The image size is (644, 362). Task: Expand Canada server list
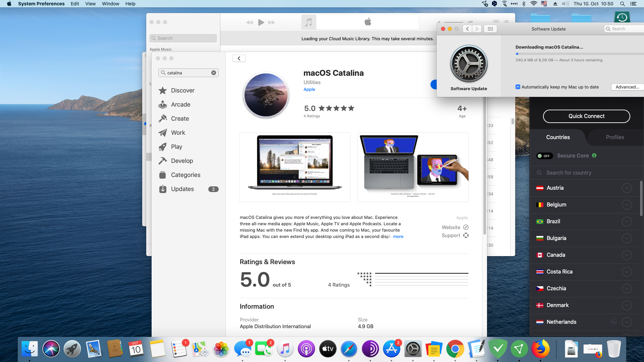pyautogui.click(x=627, y=255)
